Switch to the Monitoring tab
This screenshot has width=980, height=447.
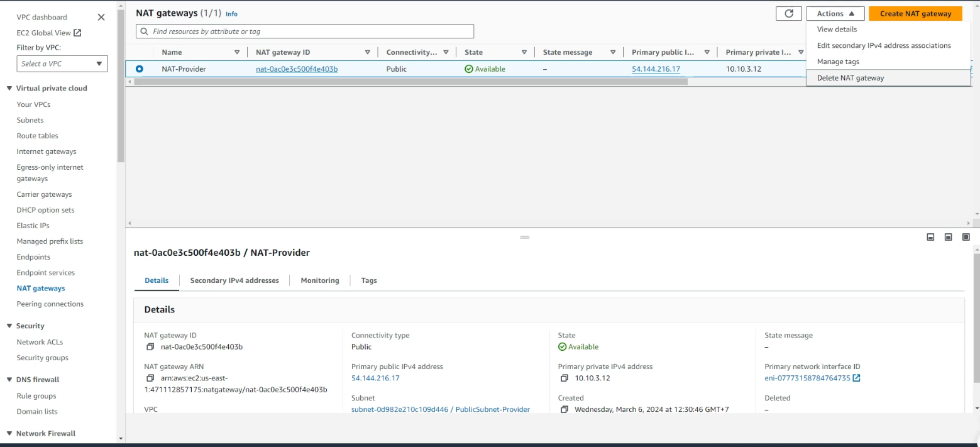(x=319, y=280)
